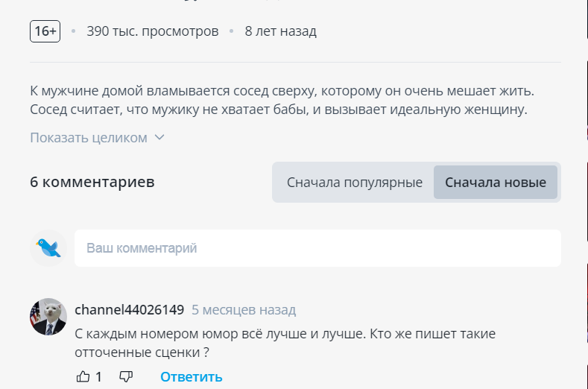Click description sentence starting Сосед считает
588x389 pixels.
[278, 110]
